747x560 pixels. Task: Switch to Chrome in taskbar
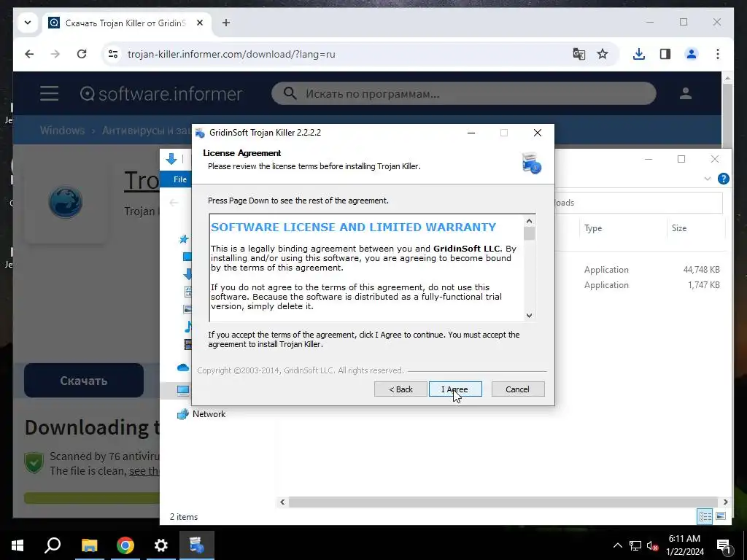point(125,545)
